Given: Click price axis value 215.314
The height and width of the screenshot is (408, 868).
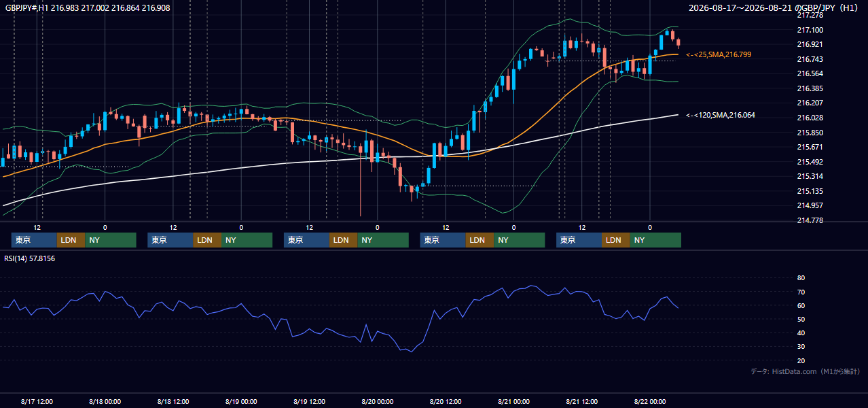Looking at the screenshot, I should pyautogui.click(x=810, y=176).
